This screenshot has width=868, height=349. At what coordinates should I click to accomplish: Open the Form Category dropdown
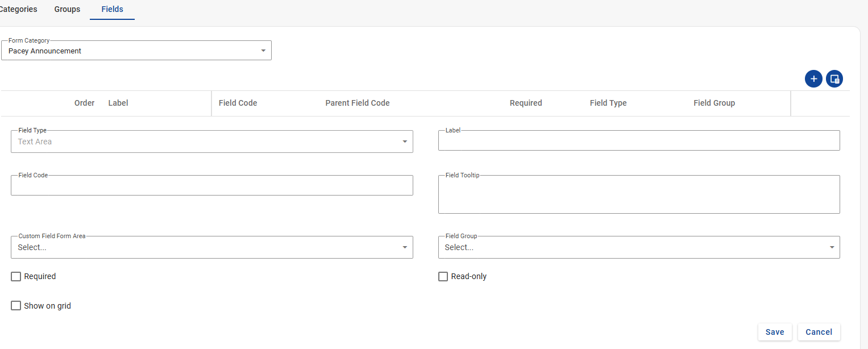point(136,51)
